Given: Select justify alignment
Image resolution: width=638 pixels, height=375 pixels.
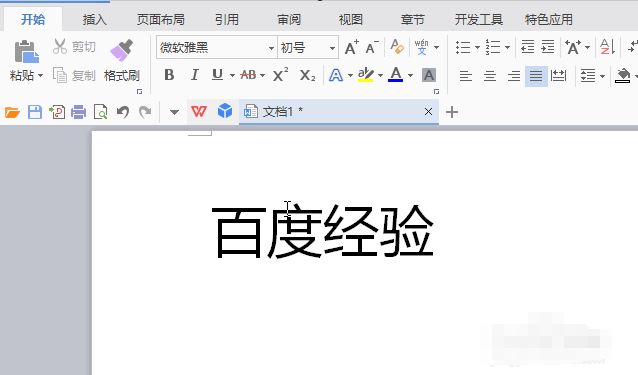Looking at the screenshot, I should click(536, 76).
